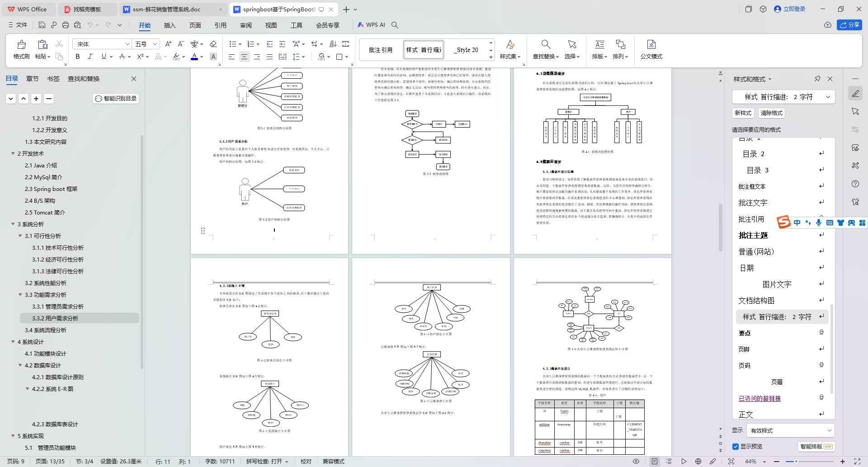The image size is (868, 467).
Task: Click the Paste clipboard icon
Action: click(42, 44)
